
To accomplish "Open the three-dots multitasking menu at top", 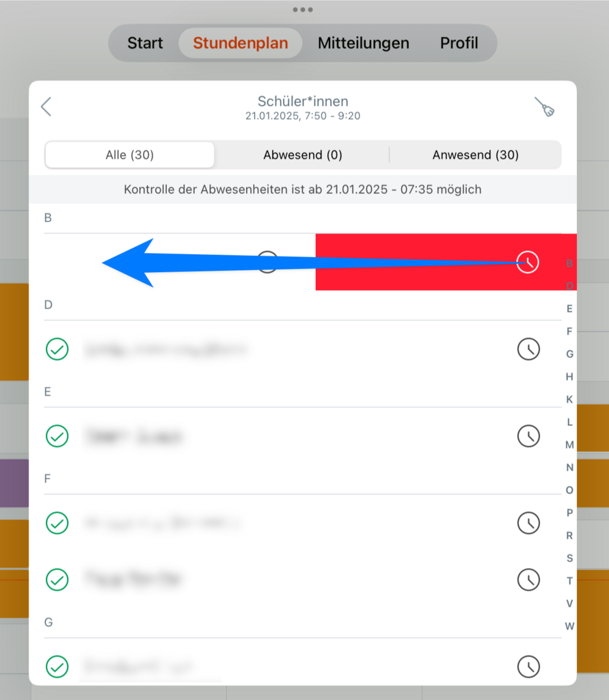I will coord(303,10).
